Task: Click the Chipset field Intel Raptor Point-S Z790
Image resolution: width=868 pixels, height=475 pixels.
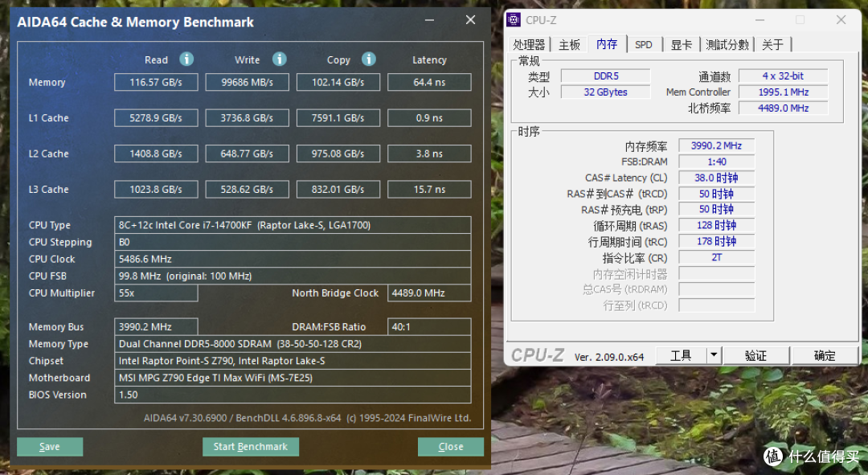Action: click(x=293, y=360)
